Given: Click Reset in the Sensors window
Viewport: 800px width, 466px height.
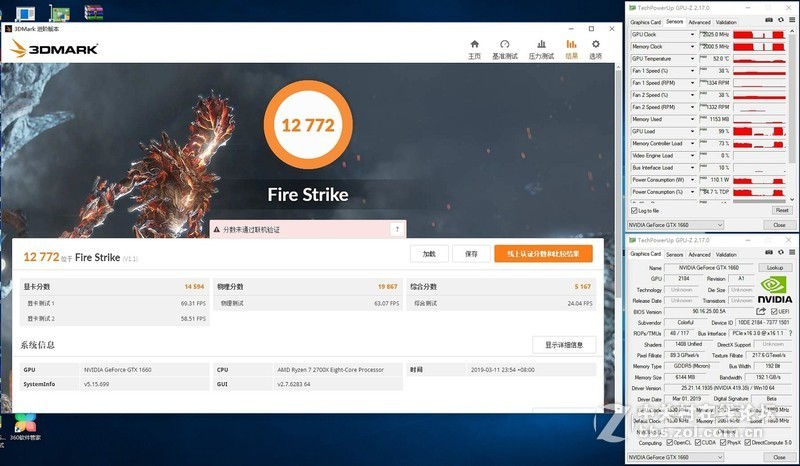Looking at the screenshot, I should pos(782,210).
